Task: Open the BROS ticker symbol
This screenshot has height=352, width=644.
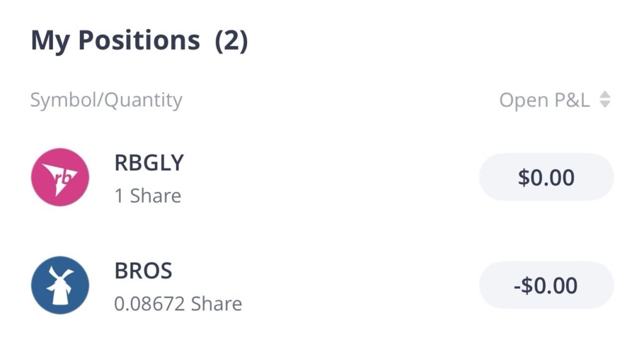Action: tap(143, 271)
